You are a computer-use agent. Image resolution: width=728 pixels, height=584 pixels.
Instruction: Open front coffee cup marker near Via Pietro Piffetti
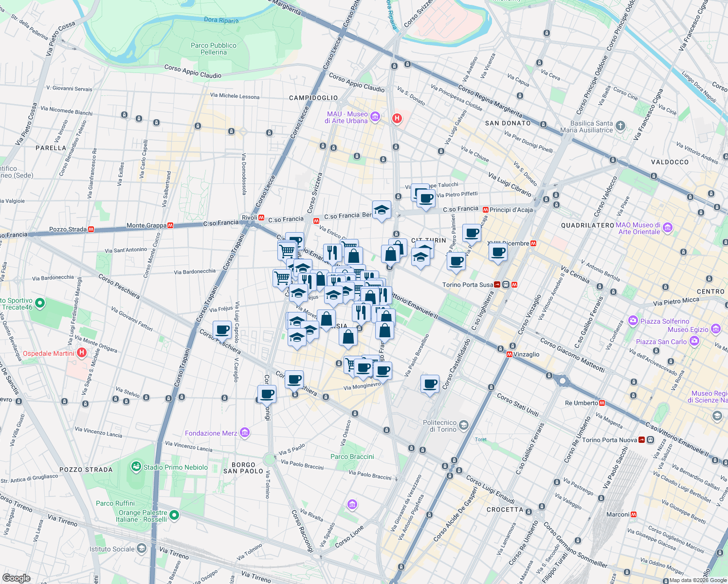pos(426,199)
